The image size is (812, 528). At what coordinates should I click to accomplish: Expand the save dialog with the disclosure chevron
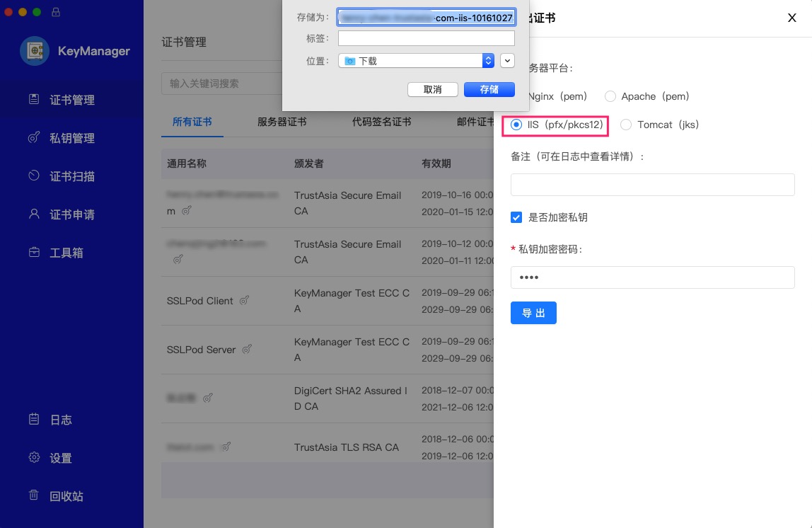[x=507, y=61]
